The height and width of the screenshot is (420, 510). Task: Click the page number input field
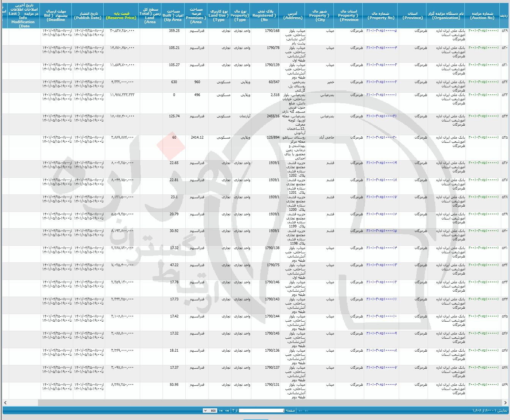261,411
